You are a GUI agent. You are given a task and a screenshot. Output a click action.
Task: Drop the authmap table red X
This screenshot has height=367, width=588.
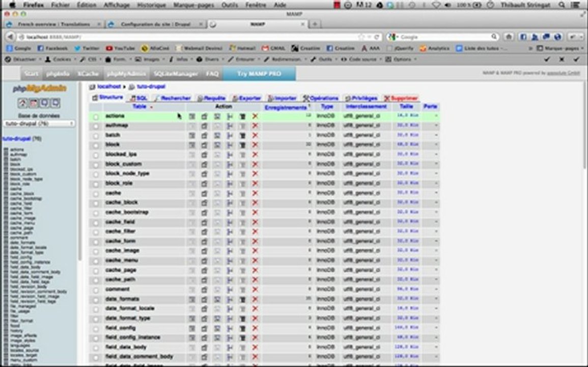tap(256, 126)
